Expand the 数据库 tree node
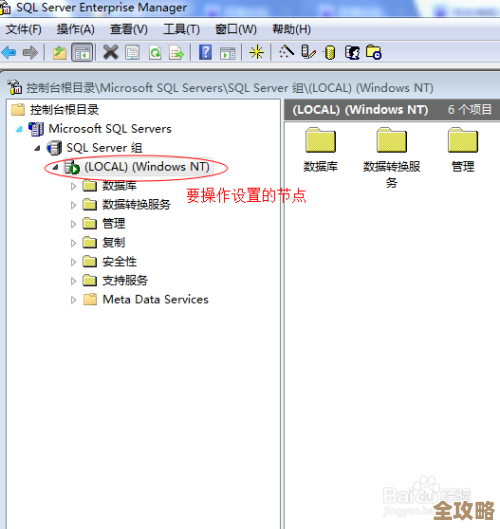Image resolution: width=500 pixels, height=529 pixels. 73,186
